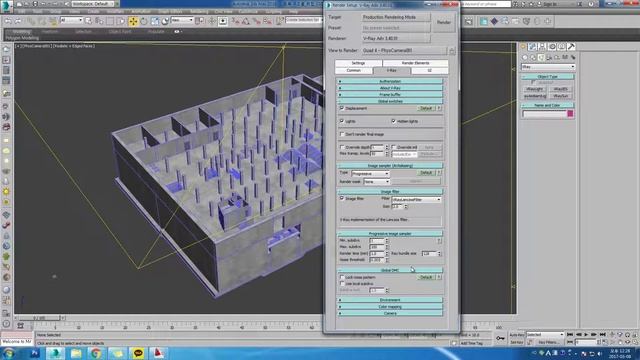Open the Modify tab in command panel
640x360 pixels.
[x=533, y=47]
